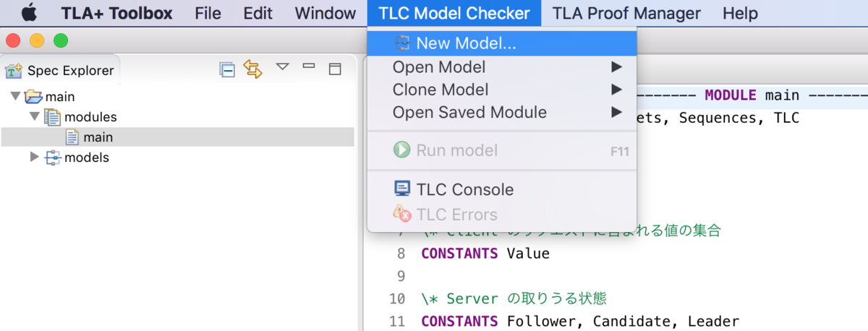
Task: Open the Open Saved Module submenu
Action: [x=502, y=113]
